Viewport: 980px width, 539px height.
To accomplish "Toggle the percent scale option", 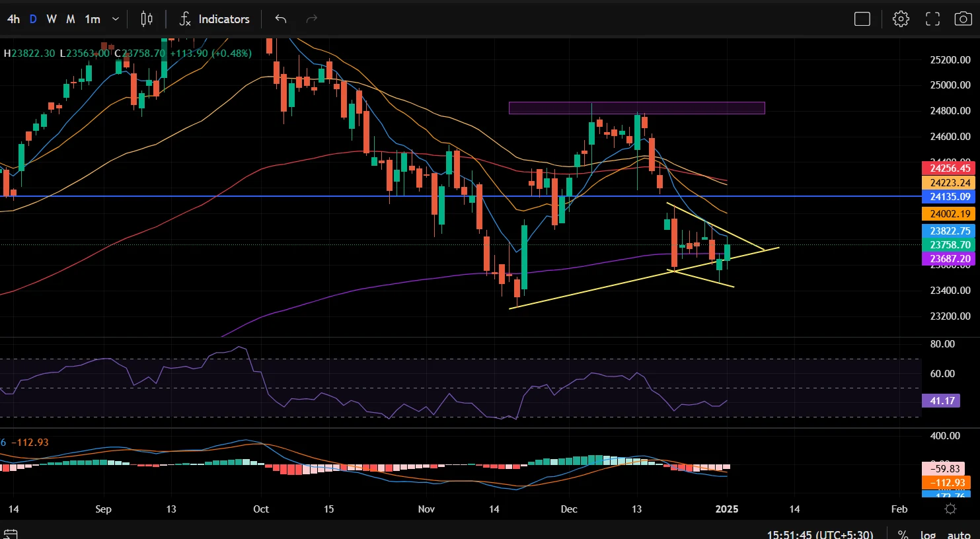I will click(x=903, y=534).
